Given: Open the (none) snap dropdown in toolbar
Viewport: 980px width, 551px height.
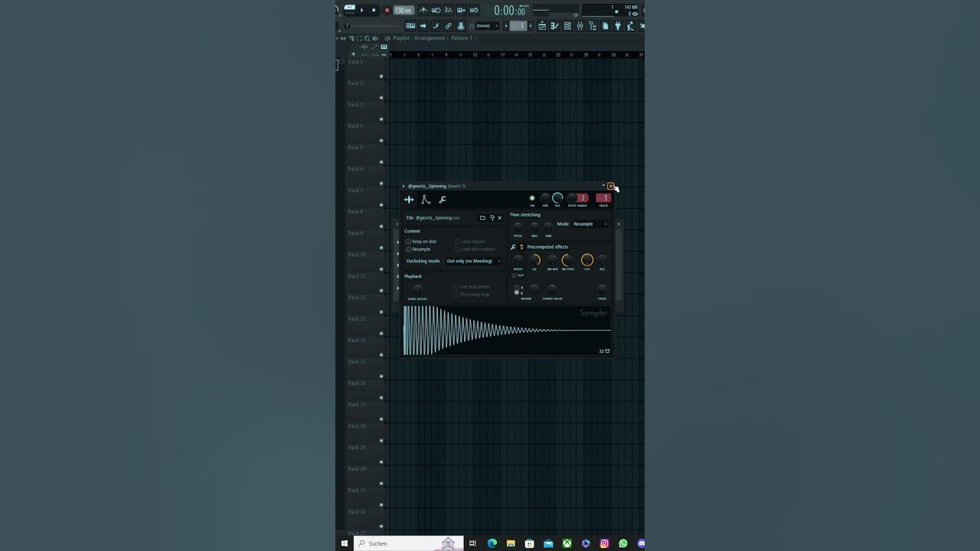Looking at the screenshot, I should [x=487, y=26].
